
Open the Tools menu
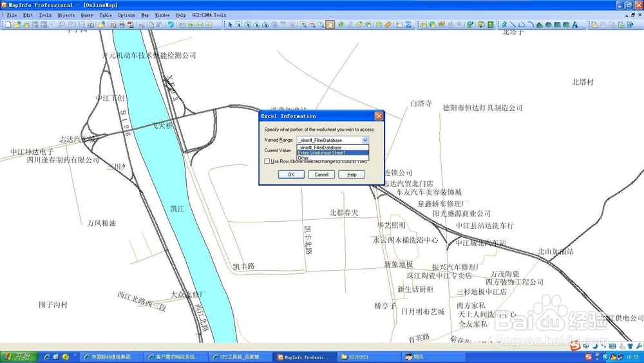tap(45, 15)
